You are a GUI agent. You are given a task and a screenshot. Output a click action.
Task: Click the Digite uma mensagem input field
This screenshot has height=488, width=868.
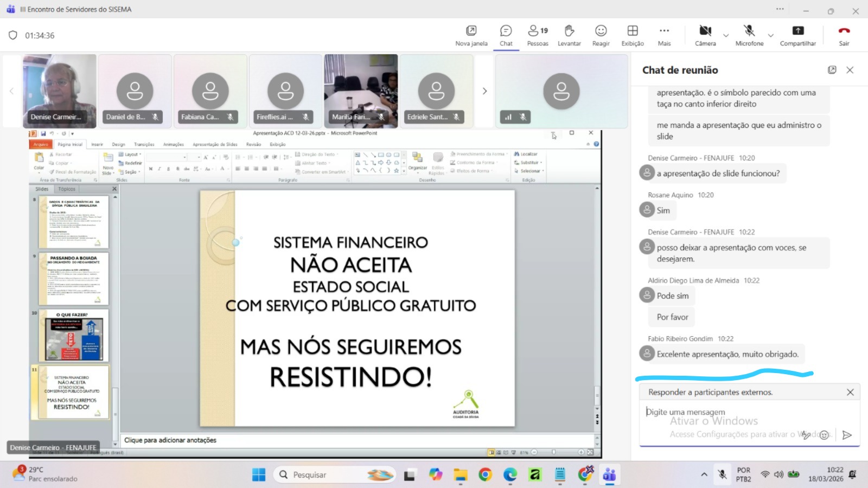(x=722, y=413)
